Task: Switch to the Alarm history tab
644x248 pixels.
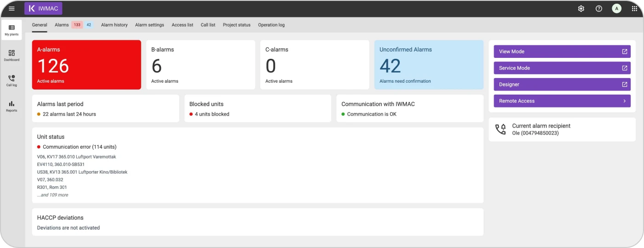Action: pyautogui.click(x=114, y=25)
